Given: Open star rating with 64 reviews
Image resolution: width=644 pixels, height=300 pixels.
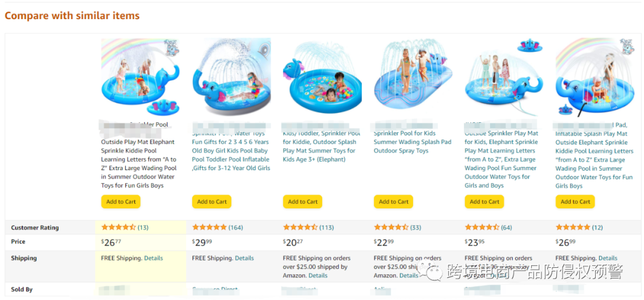Looking at the screenshot, I should click(481, 227).
